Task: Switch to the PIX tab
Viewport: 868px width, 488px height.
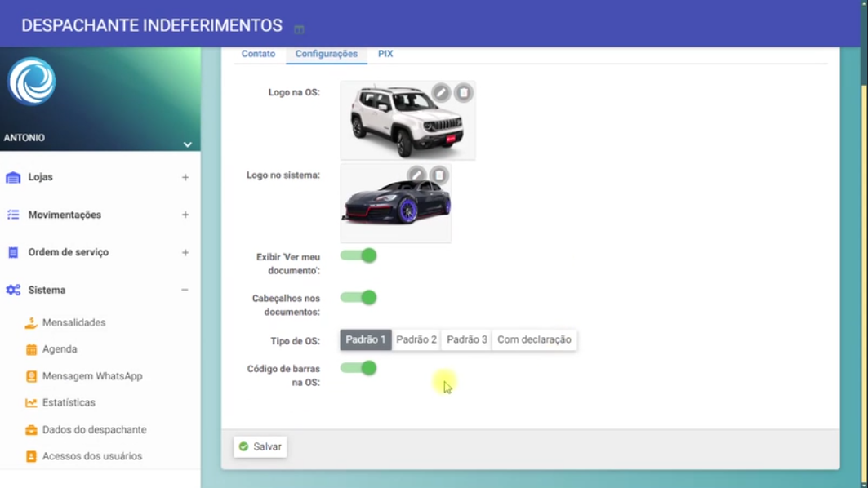Action: pos(385,54)
